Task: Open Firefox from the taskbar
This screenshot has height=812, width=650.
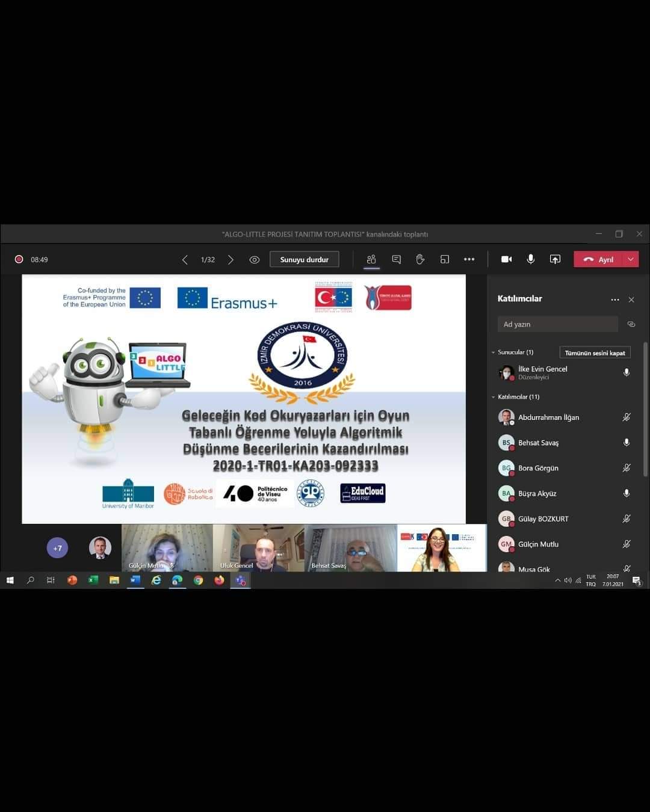Action: coord(219,580)
